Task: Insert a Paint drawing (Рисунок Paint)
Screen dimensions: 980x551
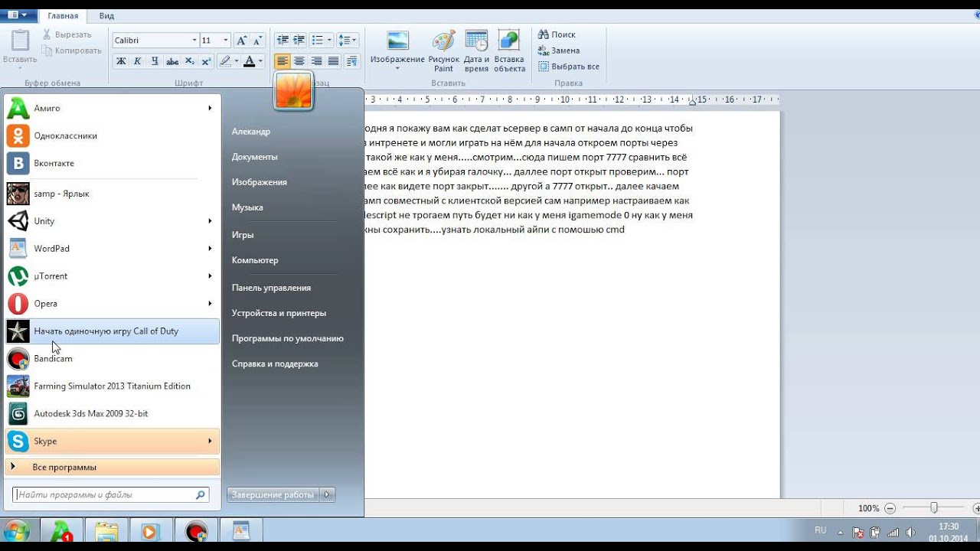Action: click(x=444, y=51)
